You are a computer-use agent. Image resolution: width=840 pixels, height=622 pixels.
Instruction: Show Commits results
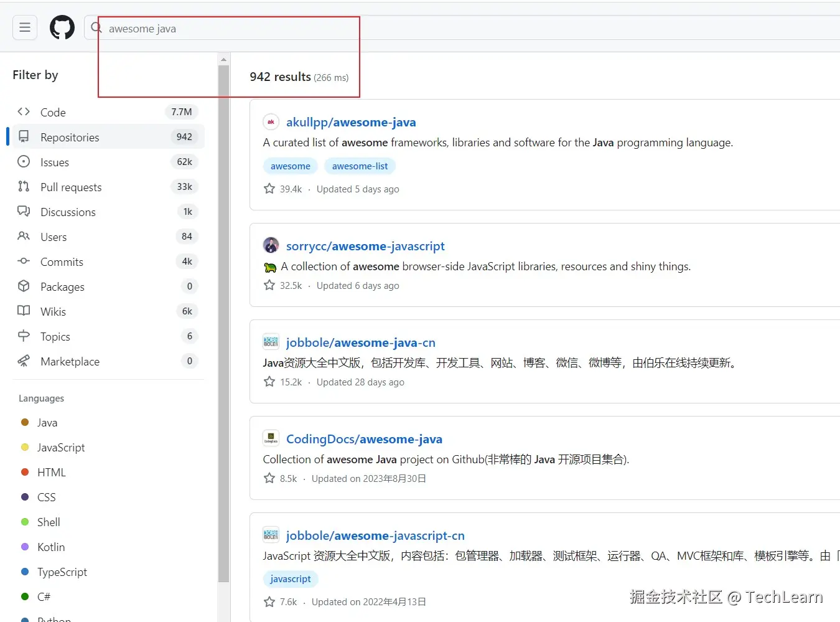click(108, 262)
